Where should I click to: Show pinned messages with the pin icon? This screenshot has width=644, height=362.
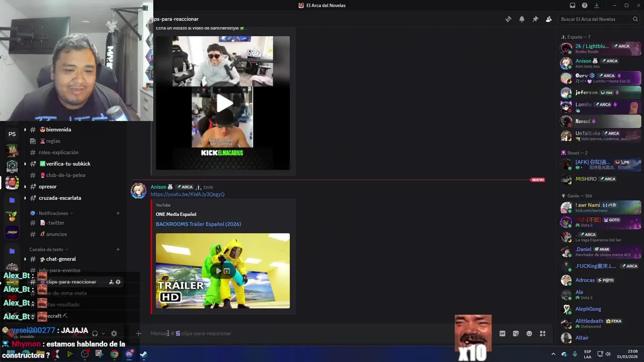535,19
